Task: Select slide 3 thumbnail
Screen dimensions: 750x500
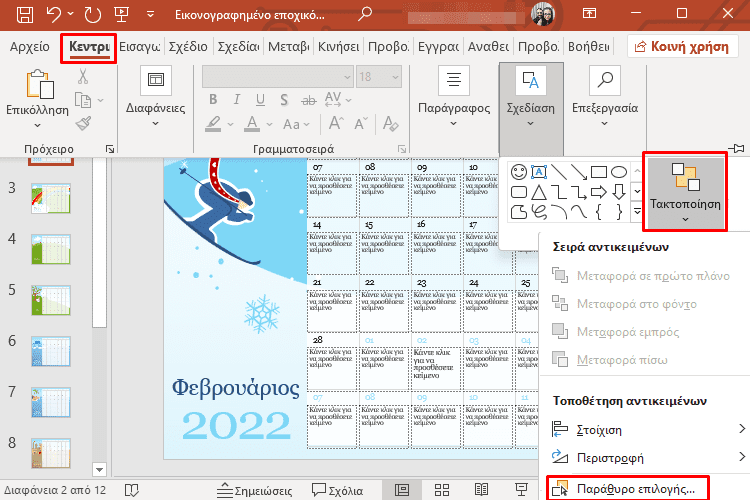Action: pos(51,198)
